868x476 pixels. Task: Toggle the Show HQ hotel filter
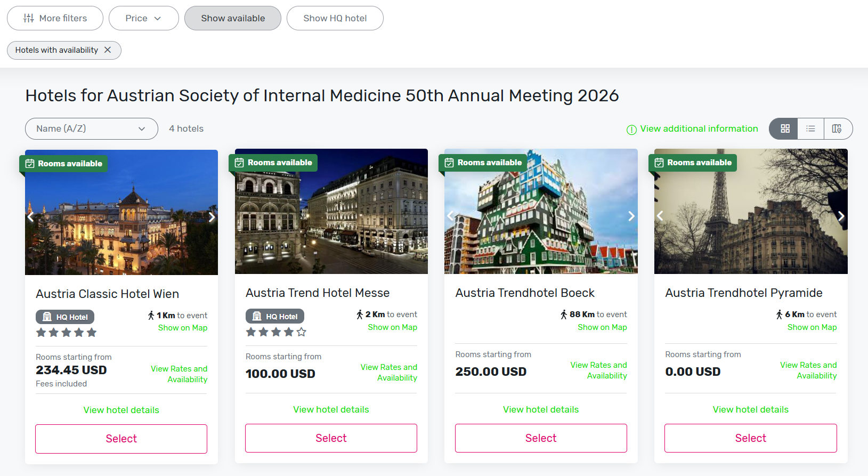[x=335, y=18]
